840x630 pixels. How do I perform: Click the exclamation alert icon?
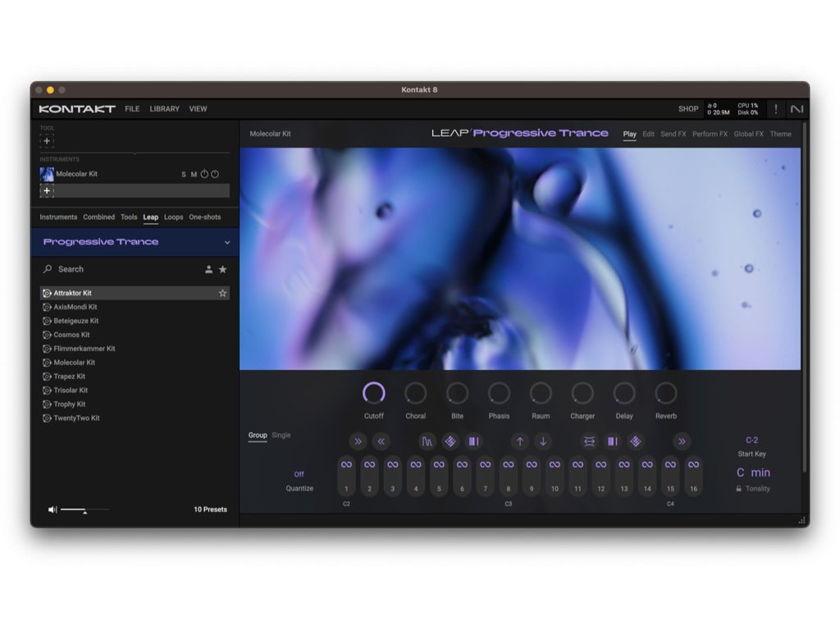tap(776, 109)
